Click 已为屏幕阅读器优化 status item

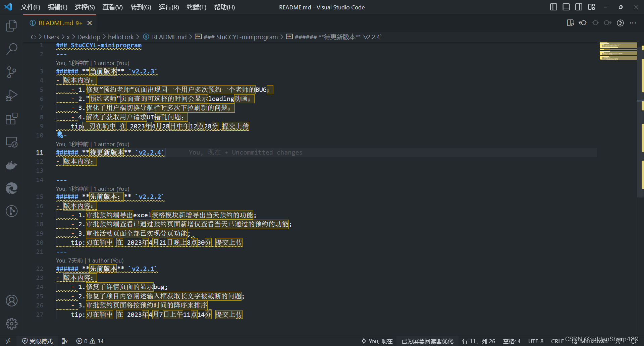(427, 341)
